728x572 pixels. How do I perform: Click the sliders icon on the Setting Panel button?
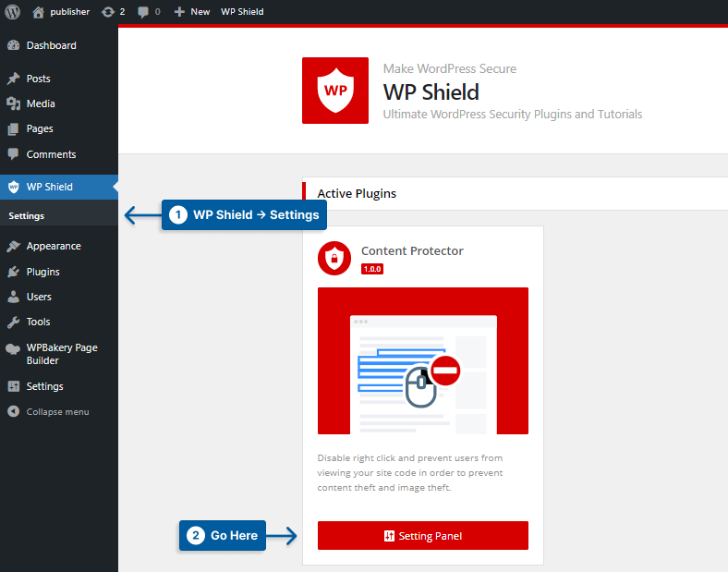click(x=389, y=536)
